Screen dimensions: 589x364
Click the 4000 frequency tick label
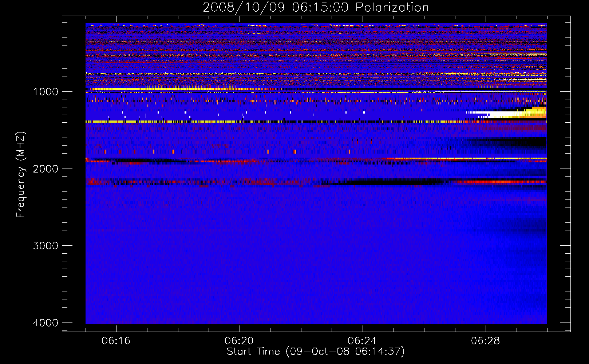coord(46,323)
